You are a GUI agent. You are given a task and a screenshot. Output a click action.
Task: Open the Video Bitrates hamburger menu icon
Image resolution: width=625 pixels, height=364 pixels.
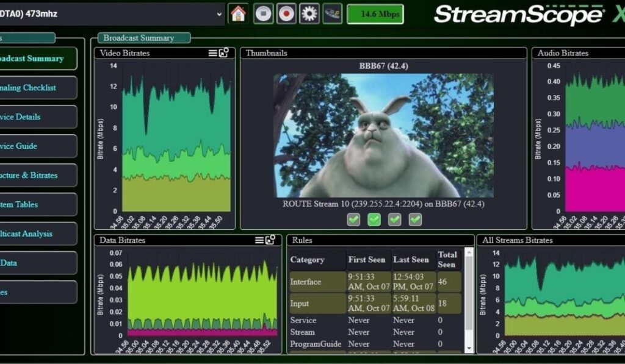pos(213,53)
